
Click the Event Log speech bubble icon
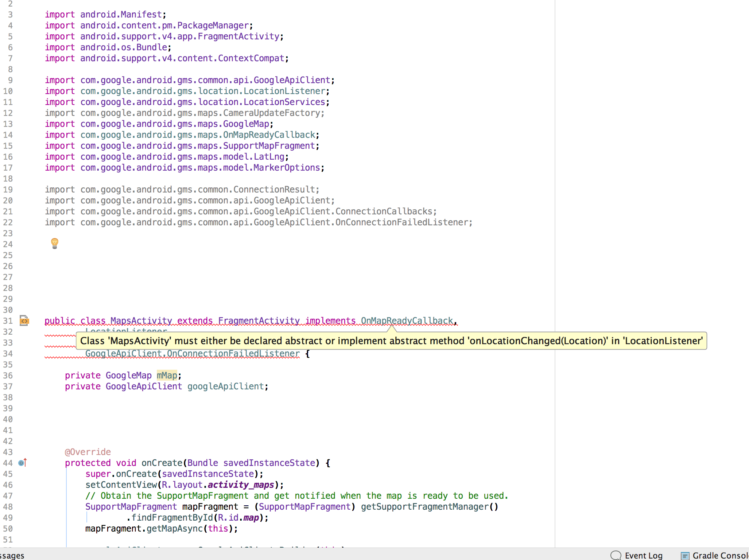click(616, 555)
